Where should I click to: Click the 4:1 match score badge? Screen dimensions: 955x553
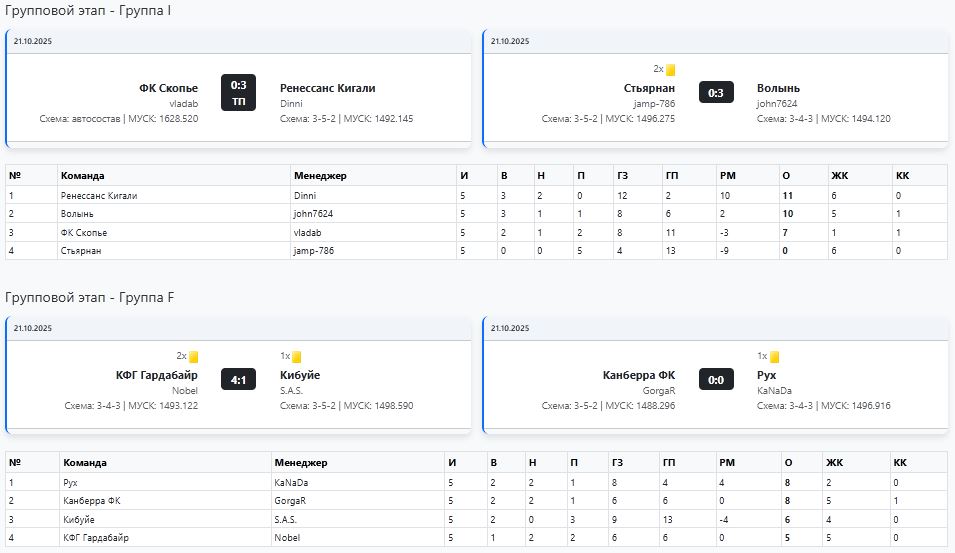tap(239, 380)
